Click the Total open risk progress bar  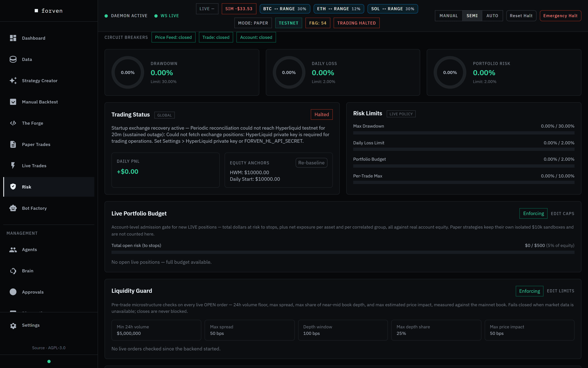tap(343, 252)
